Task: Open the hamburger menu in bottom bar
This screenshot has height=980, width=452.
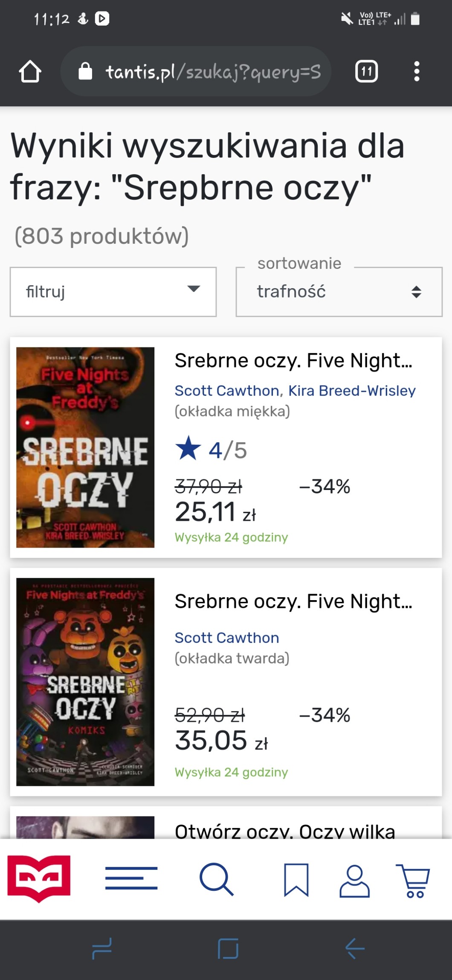Action: click(131, 878)
